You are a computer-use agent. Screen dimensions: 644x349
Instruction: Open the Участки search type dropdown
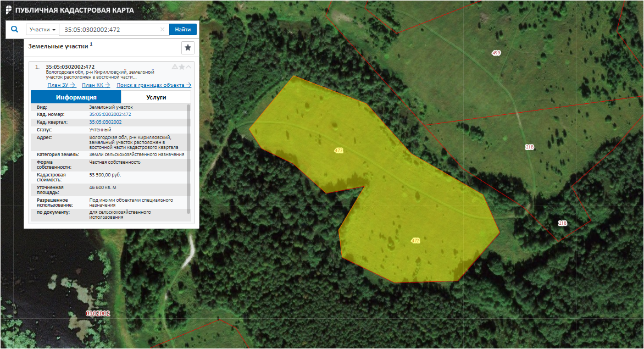[42, 30]
